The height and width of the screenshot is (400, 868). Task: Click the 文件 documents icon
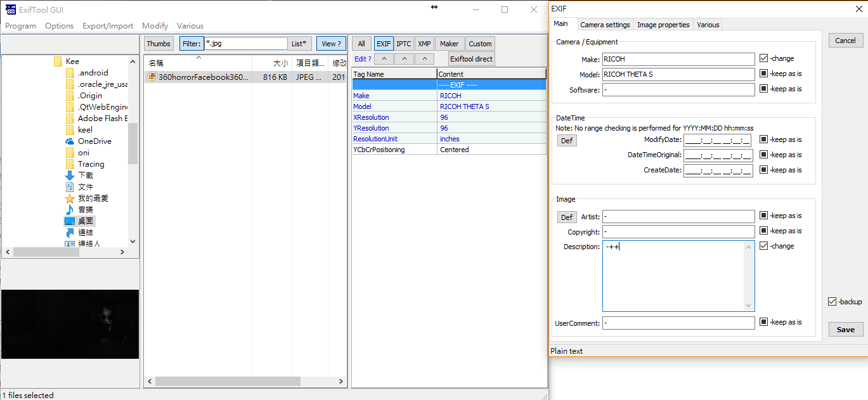pyautogui.click(x=70, y=187)
